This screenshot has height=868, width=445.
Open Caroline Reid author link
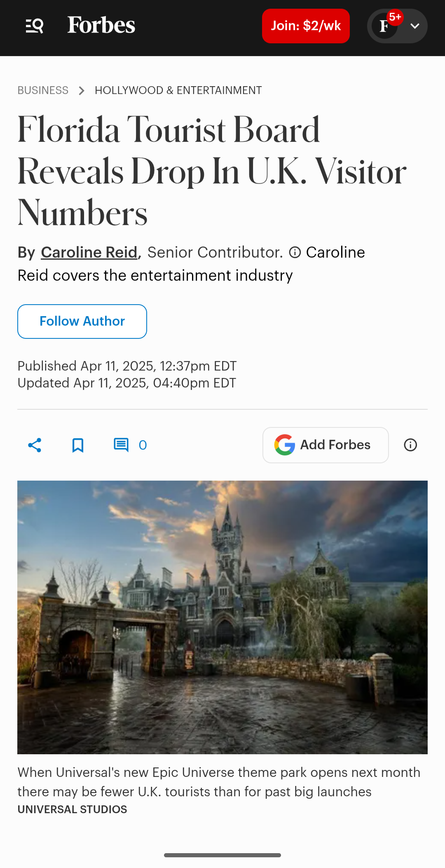[89, 252]
